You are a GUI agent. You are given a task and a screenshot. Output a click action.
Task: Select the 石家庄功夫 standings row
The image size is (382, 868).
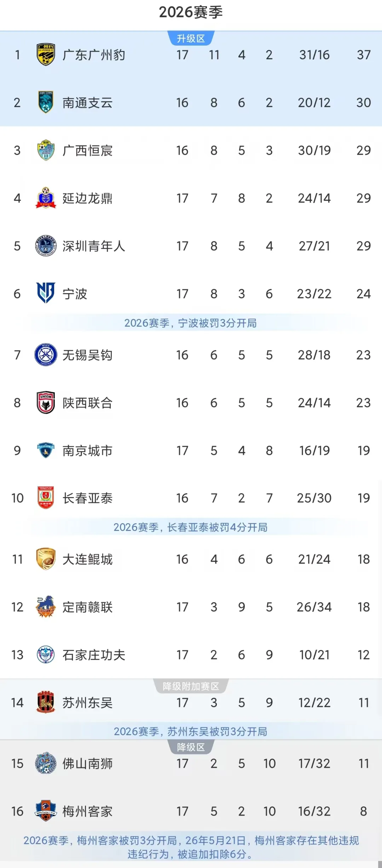[191, 655]
